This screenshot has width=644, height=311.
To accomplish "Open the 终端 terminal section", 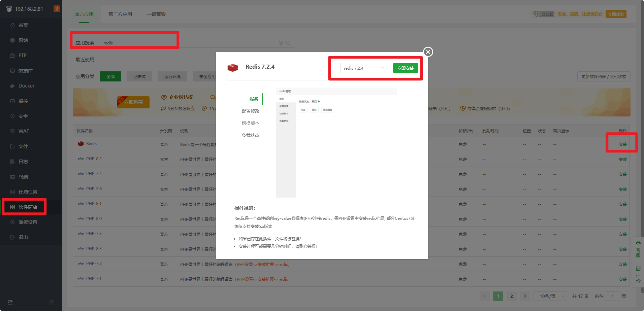I will [x=23, y=177].
